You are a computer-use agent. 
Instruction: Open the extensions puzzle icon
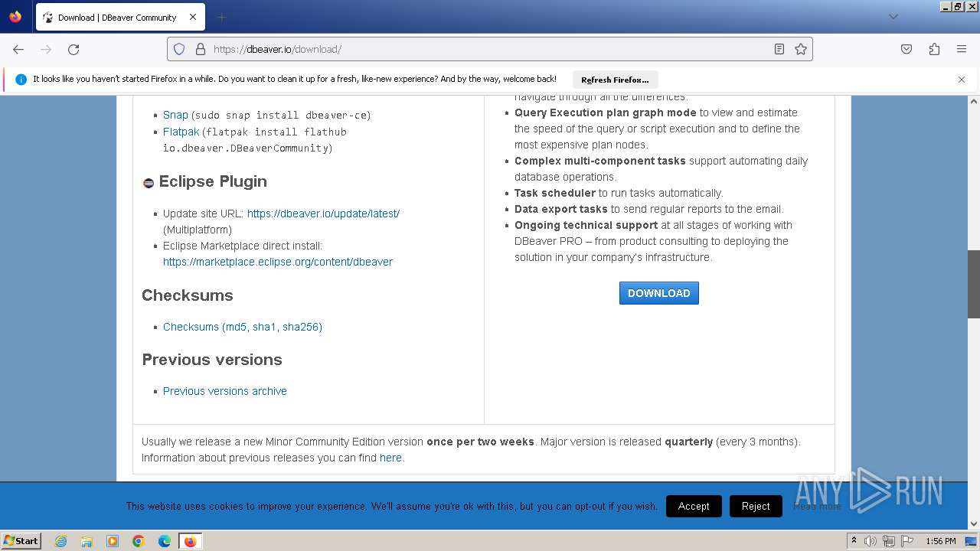[934, 49]
